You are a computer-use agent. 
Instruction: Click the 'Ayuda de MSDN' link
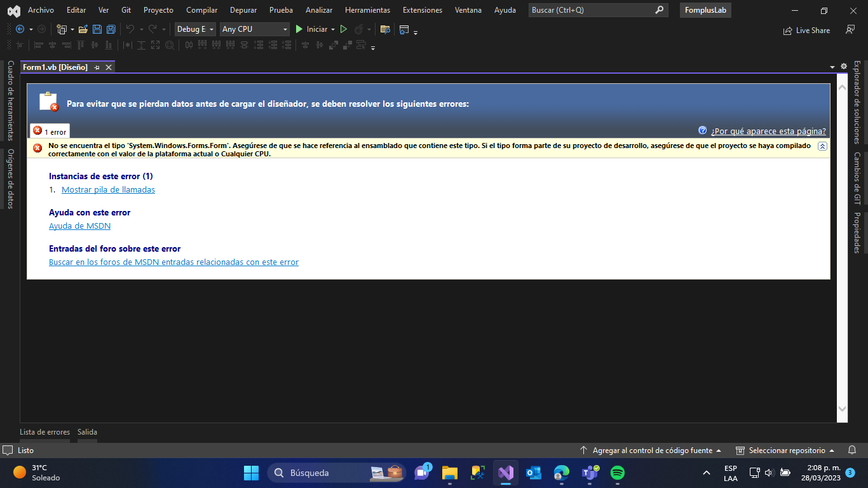(79, 226)
